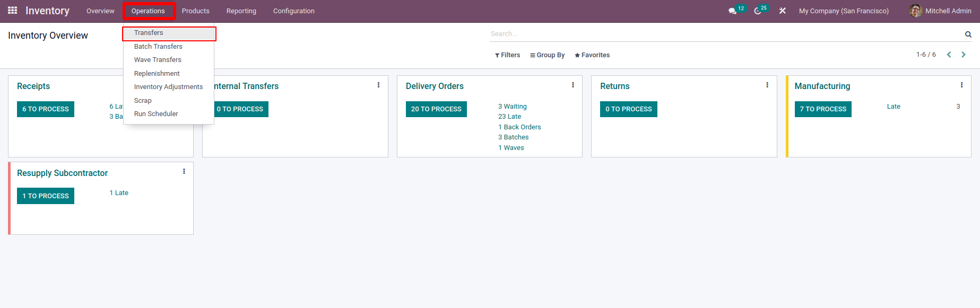Open the Filters dropdown
The image size is (980, 308).
point(508,55)
